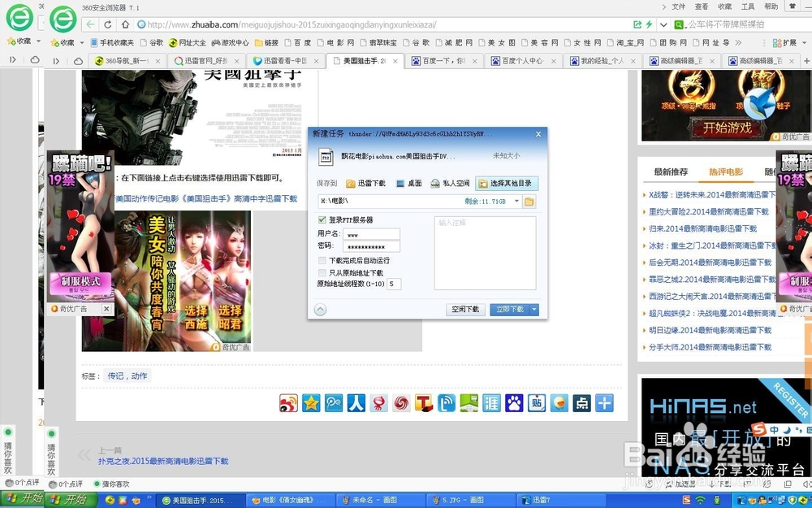This screenshot has width=812, height=508.
Task: Share via Baidu paw icon
Action: (x=514, y=403)
